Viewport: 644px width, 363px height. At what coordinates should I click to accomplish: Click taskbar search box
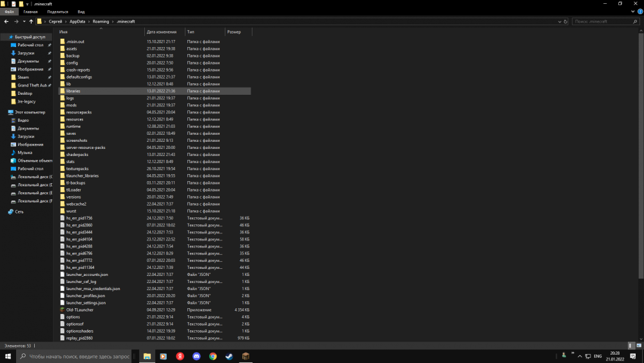75,357
